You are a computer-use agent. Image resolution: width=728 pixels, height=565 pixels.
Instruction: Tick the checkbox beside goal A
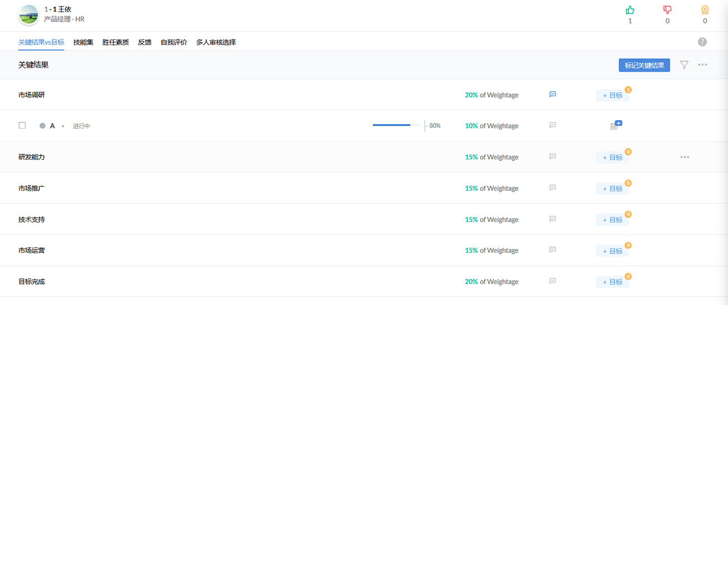pyautogui.click(x=22, y=126)
